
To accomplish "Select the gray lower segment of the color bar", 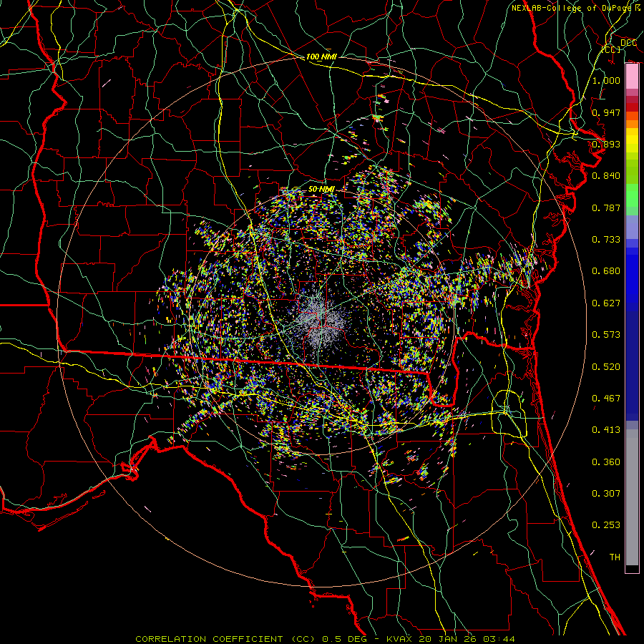I will (632, 497).
